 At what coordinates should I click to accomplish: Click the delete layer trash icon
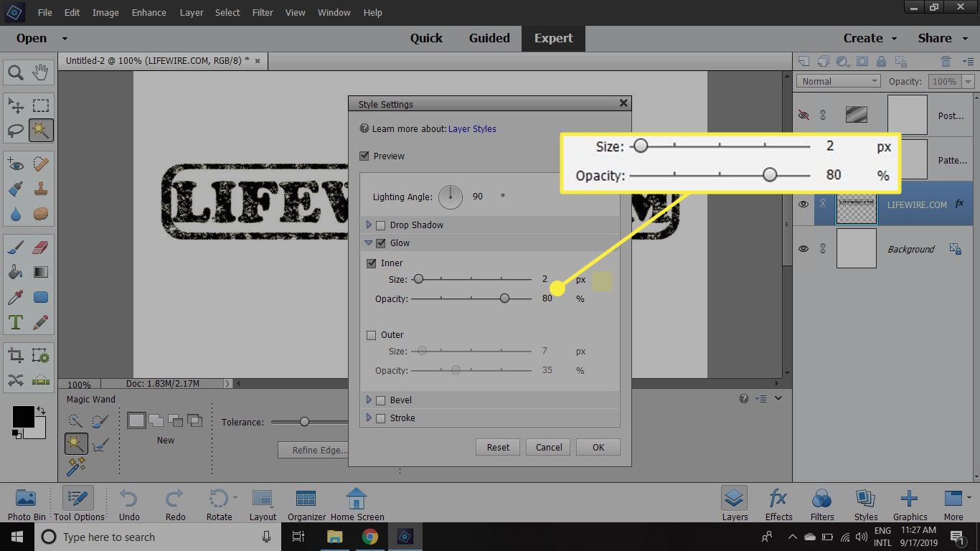(946, 62)
